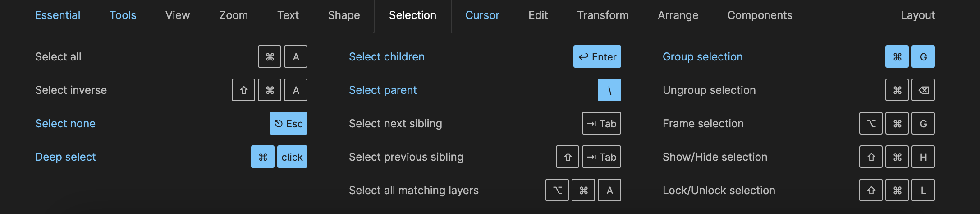This screenshot has height=214, width=980.
Task: Click the Enter key icon for Select children
Action: (597, 56)
